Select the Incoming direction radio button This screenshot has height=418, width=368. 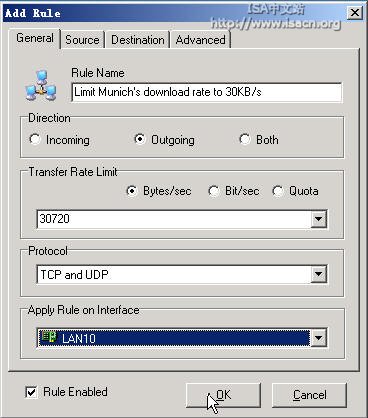35,139
